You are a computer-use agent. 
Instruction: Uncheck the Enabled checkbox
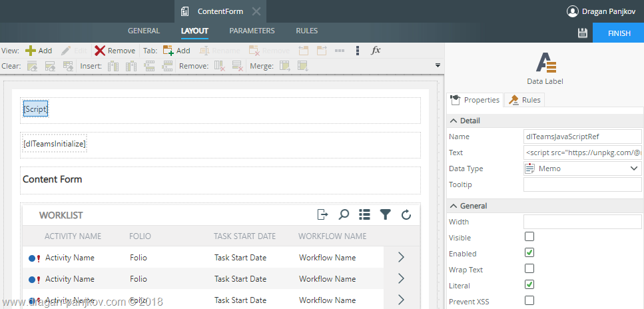click(x=529, y=253)
